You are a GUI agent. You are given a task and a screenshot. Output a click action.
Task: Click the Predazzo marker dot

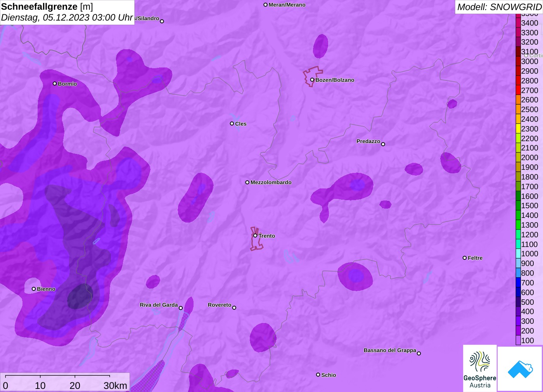(383, 144)
